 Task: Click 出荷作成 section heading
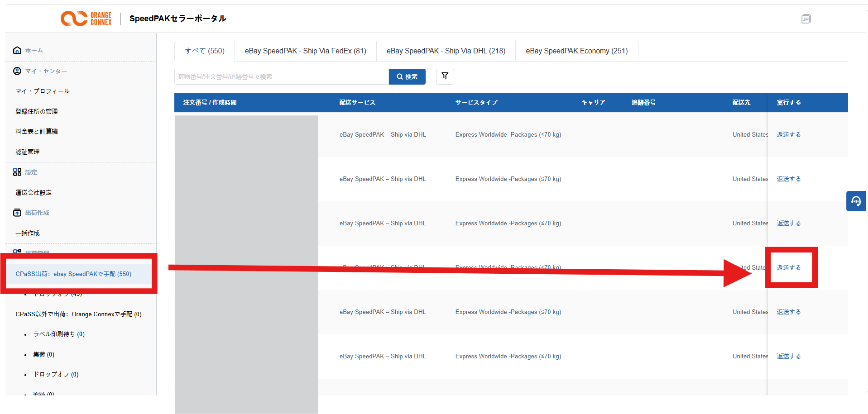coord(37,213)
